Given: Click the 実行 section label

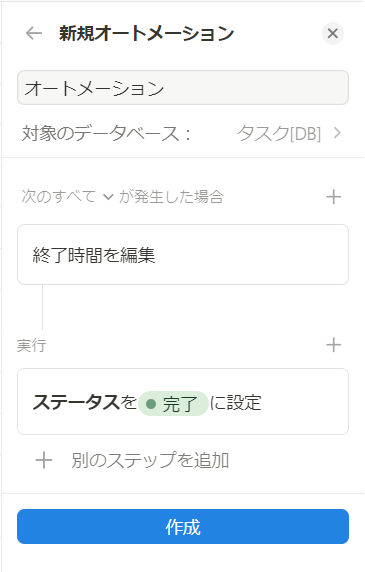Looking at the screenshot, I should coord(31,345).
